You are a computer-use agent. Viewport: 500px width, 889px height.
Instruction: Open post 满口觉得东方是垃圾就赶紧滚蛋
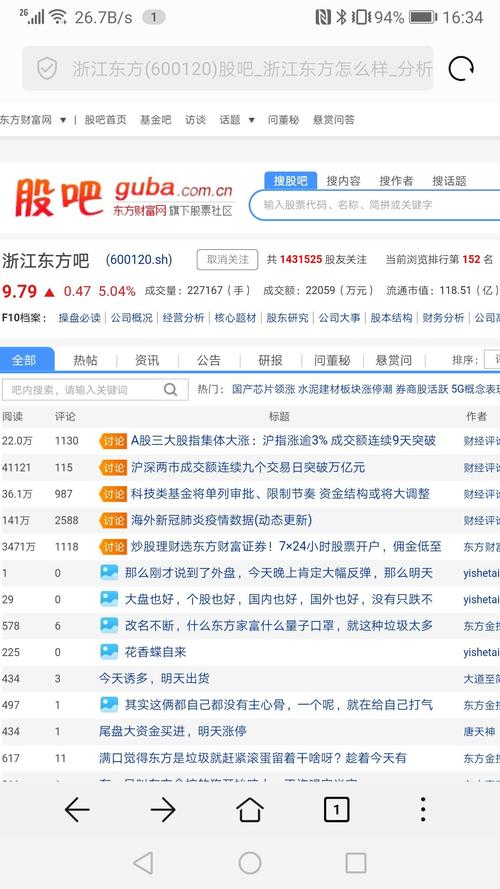point(253,757)
